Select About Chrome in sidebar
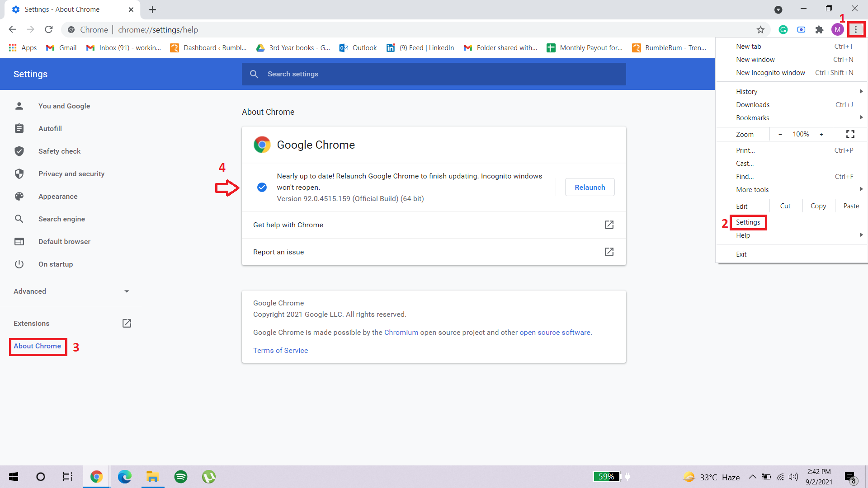Viewport: 868px width, 488px height. pyautogui.click(x=38, y=346)
